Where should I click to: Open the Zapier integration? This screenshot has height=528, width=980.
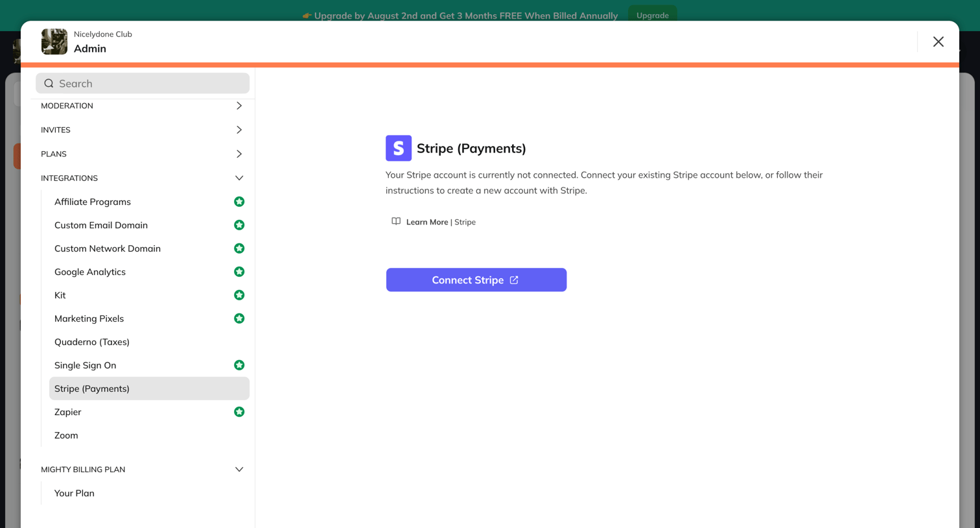pos(149,412)
